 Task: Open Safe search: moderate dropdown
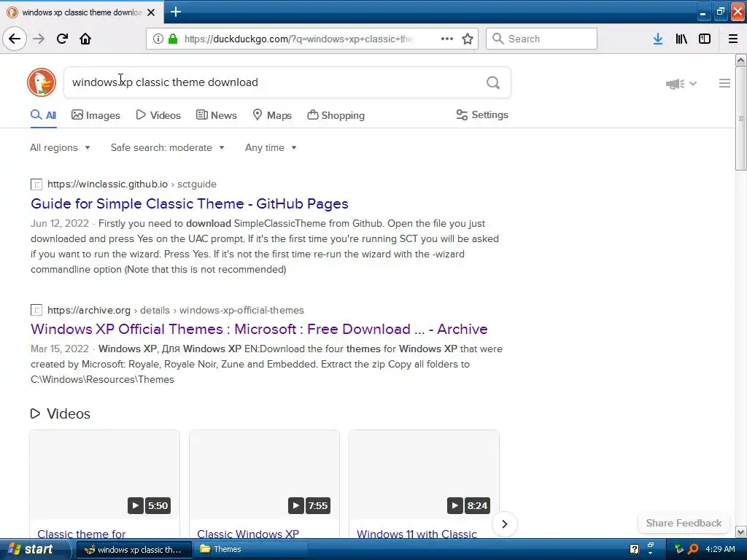(167, 147)
